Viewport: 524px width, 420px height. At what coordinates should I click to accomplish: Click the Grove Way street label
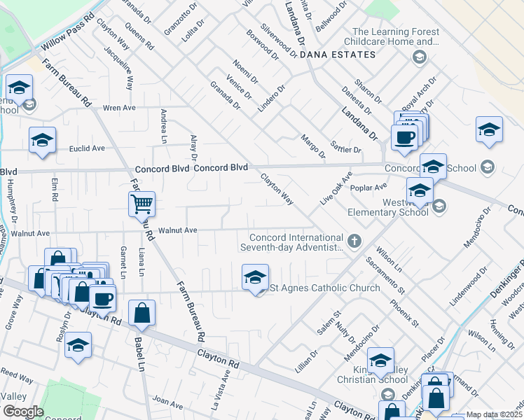[14, 312]
